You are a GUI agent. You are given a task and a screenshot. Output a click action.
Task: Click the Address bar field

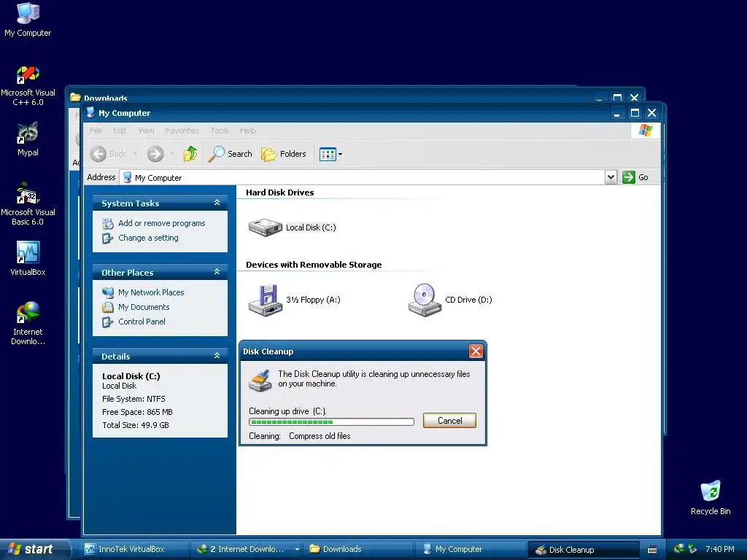363,177
